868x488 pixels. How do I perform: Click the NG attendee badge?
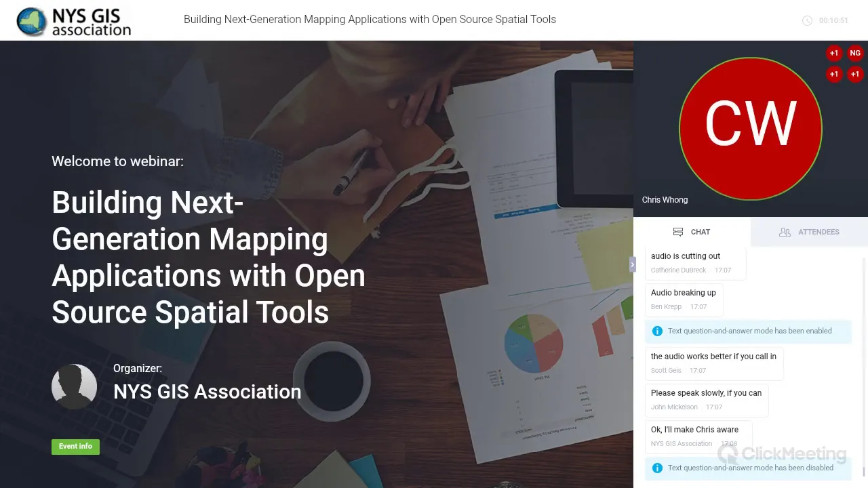(x=855, y=53)
